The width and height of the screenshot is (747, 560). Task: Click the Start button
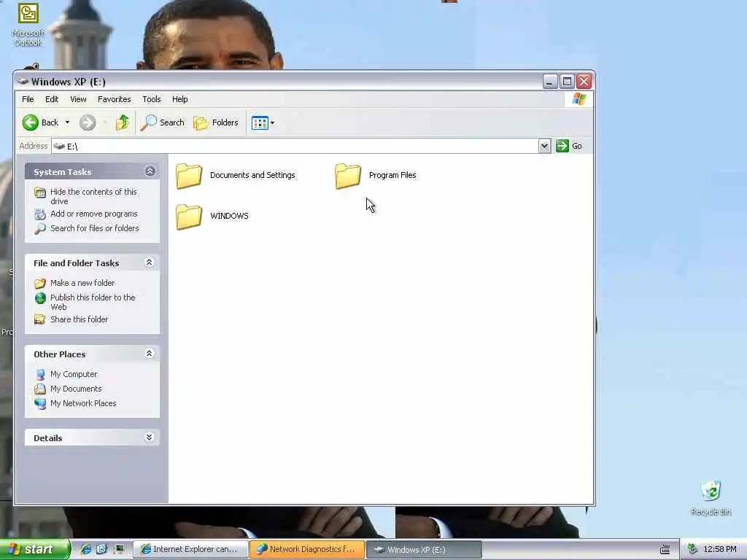tap(34, 549)
